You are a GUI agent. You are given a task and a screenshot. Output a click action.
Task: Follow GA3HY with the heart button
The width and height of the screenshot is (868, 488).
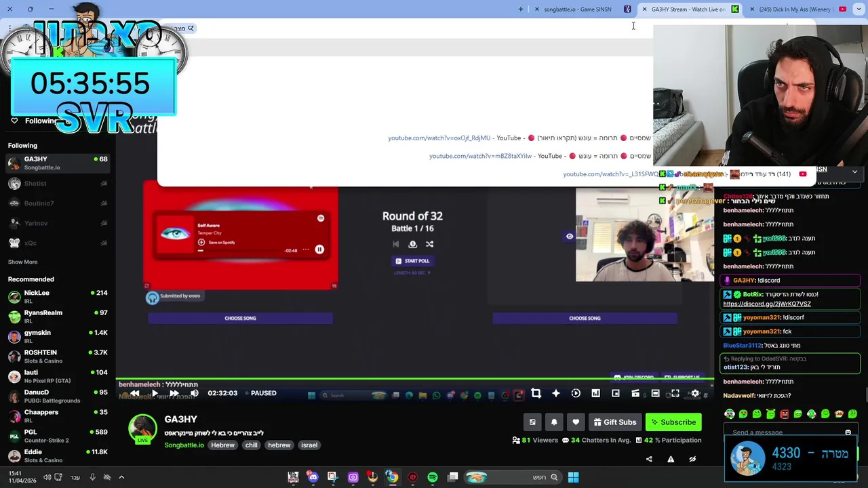point(576,422)
